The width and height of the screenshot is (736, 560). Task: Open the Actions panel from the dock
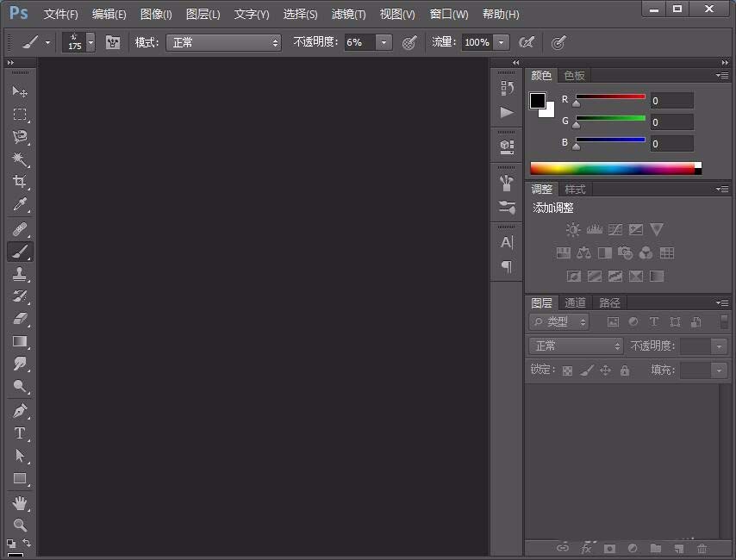click(x=507, y=112)
